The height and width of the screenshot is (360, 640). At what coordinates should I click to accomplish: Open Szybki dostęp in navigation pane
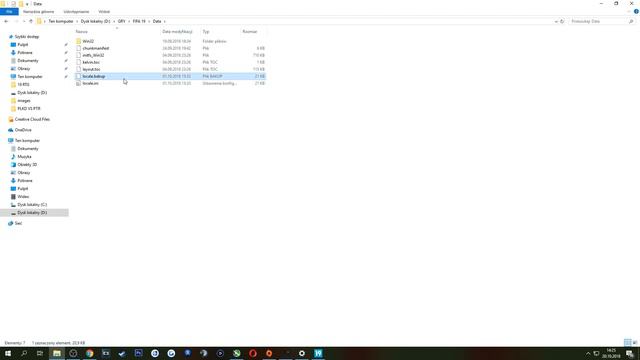coord(27,37)
